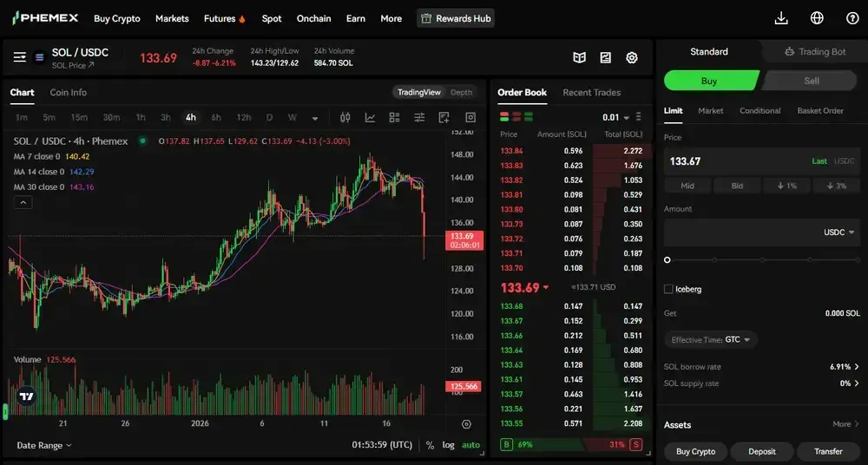This screenshot has width=868, height=465.
Task: Open chart settings sliders icon
Action: pyautogui.click(x=419, y=117)
